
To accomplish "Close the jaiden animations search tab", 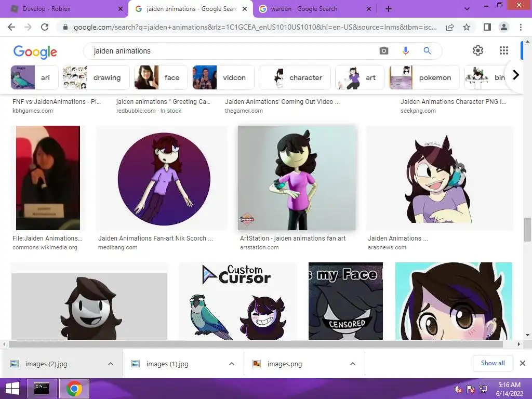I will pyautogui.click(x=244, y=9).
